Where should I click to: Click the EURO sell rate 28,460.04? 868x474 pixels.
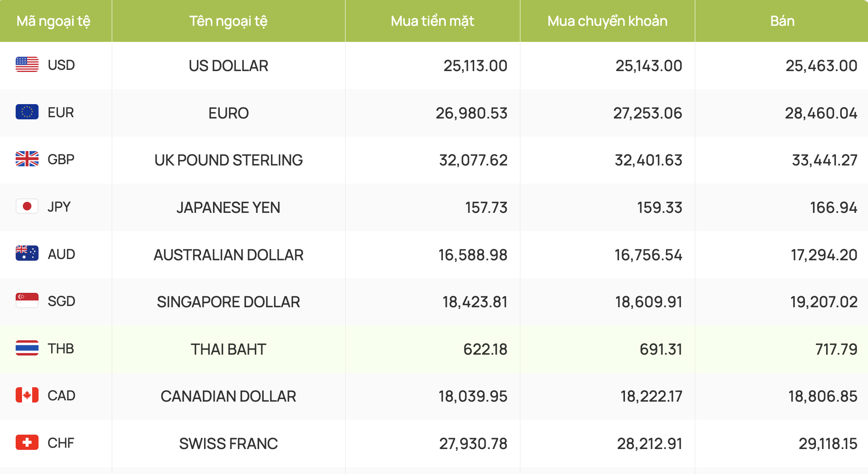821,113
